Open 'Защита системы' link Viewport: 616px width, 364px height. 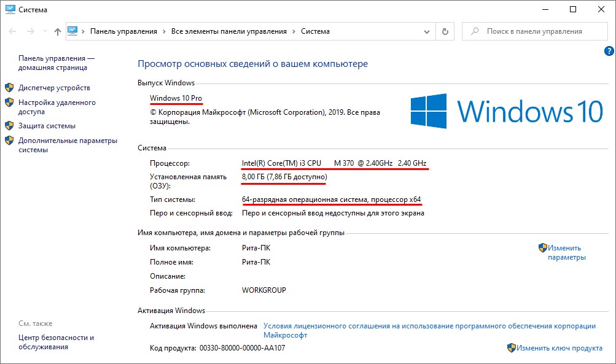pos(47,126)
